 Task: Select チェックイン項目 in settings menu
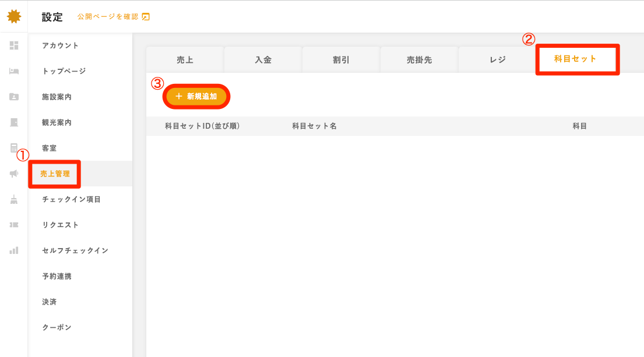(72, 199)
